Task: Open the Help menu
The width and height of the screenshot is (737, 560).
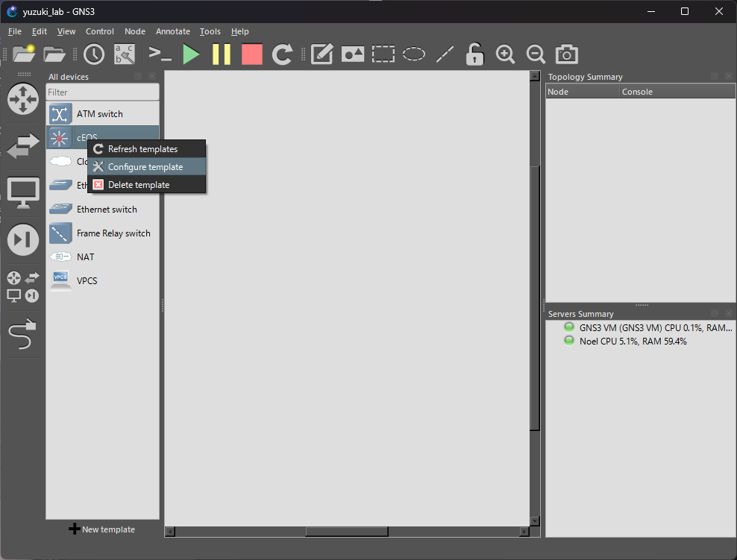Action: (239, 31)
